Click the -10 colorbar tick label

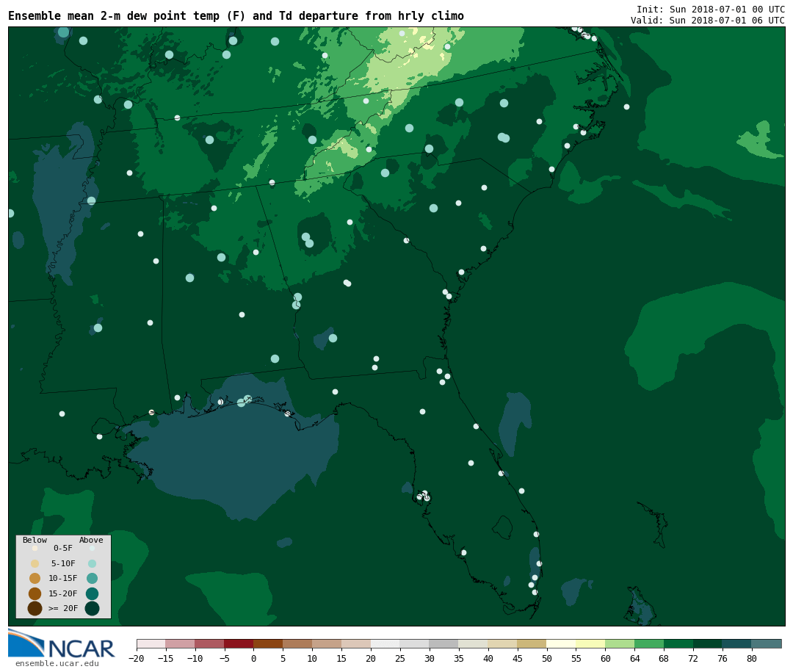tap(195, 658)
